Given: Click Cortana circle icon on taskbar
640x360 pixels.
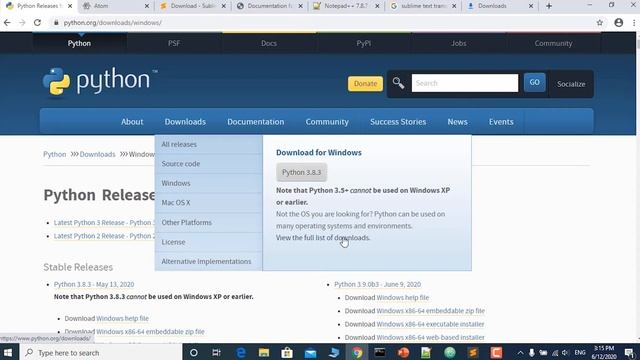Looking at the screenshot, I should pos(194,353).
